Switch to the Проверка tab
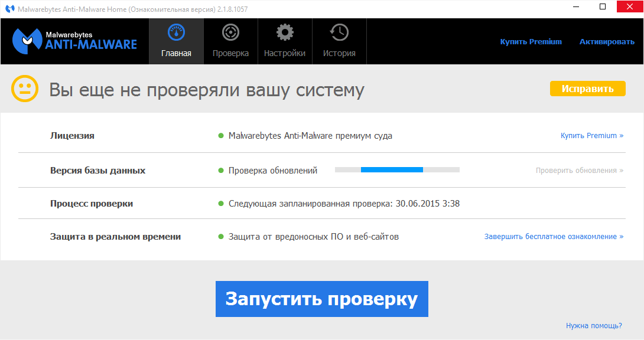 (230, 41)
